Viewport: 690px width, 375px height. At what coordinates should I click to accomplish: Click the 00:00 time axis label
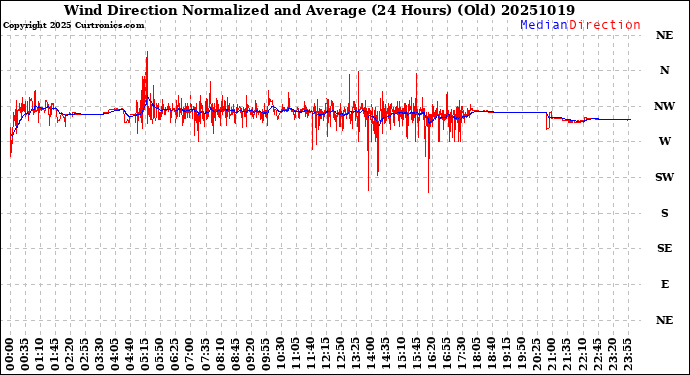(10, 355)
